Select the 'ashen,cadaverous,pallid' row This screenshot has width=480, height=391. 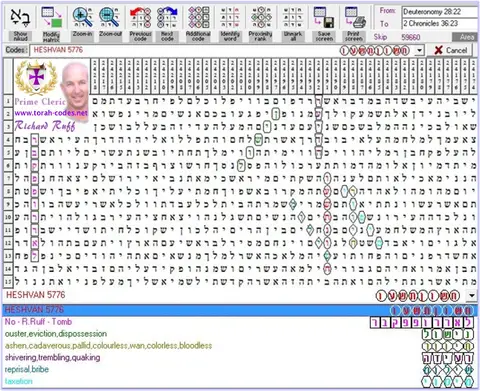[240, 346]
